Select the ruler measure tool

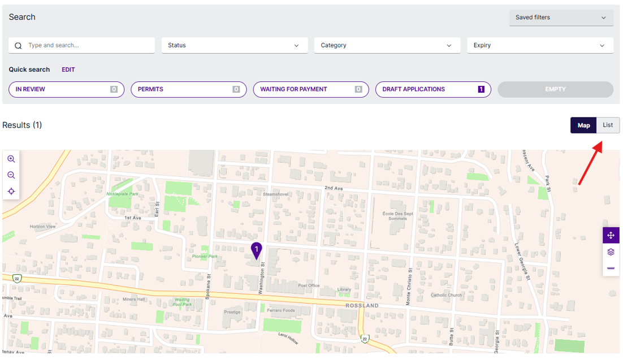(x=611, y=268)
